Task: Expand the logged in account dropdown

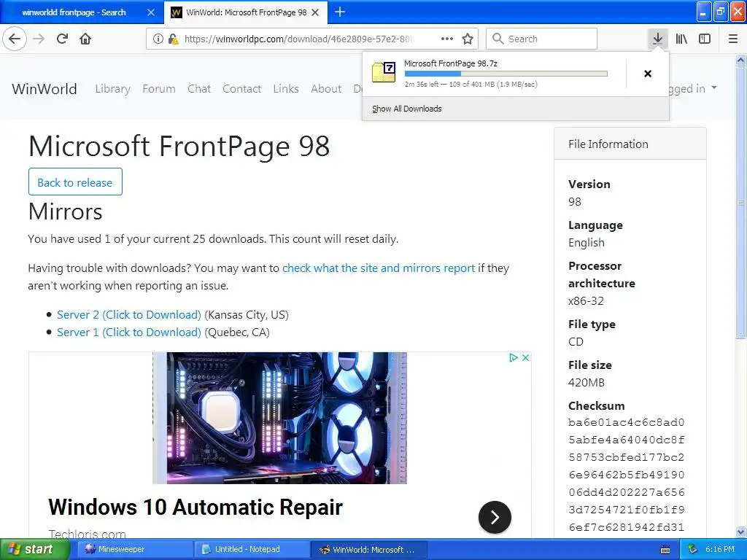Action: click(x=693, y=88)
